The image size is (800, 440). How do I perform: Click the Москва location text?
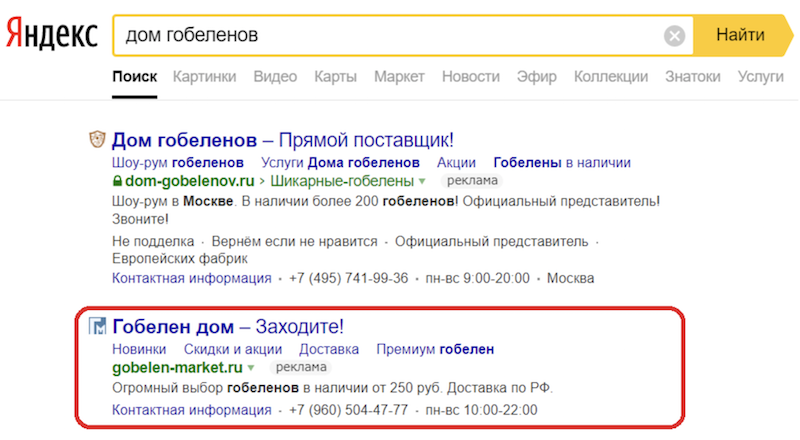[x=570, y=278]
